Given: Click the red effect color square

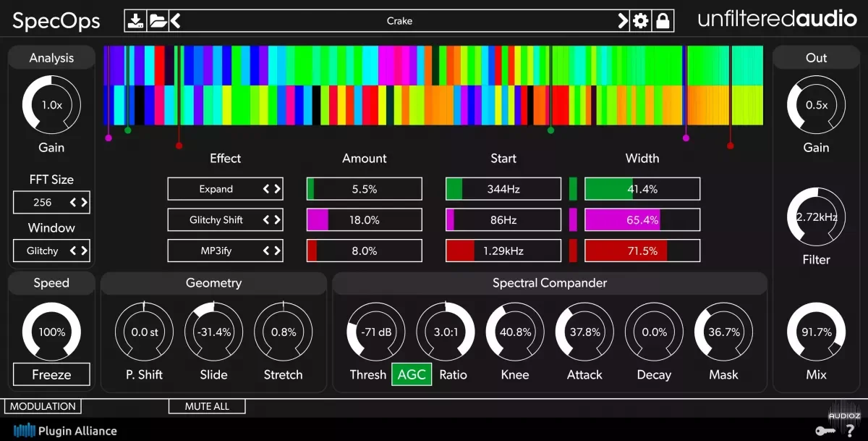Looking at the screenshot, I should tap(573, 251).
